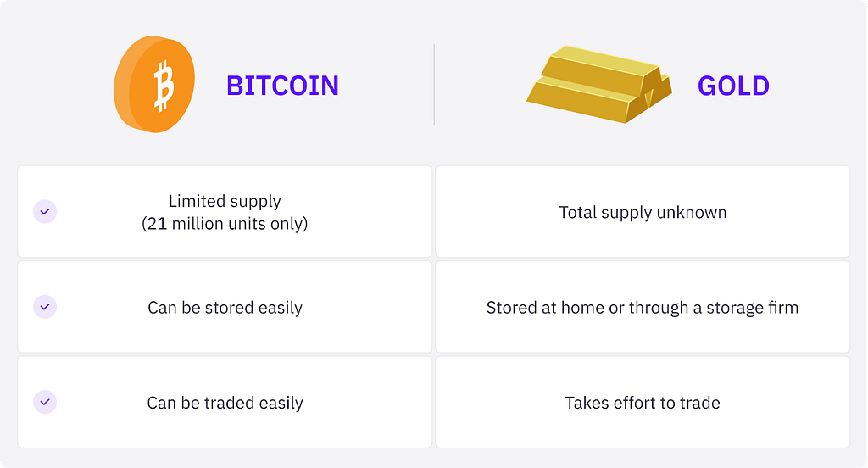868x468 pixels.
Task: Click the Takes effort to trade cell
Action: click(x=643, y=402)
